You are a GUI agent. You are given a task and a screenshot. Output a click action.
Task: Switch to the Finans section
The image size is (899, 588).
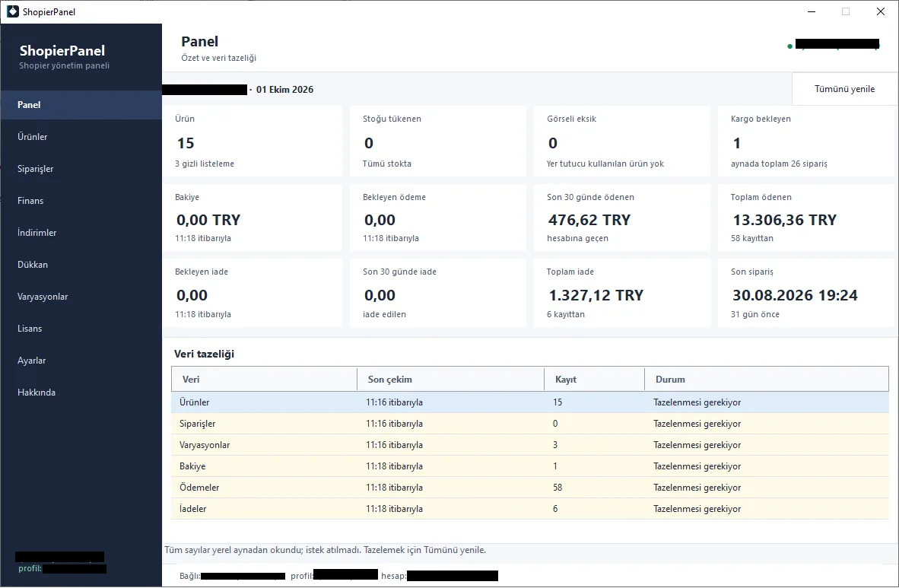coord(81,201)
